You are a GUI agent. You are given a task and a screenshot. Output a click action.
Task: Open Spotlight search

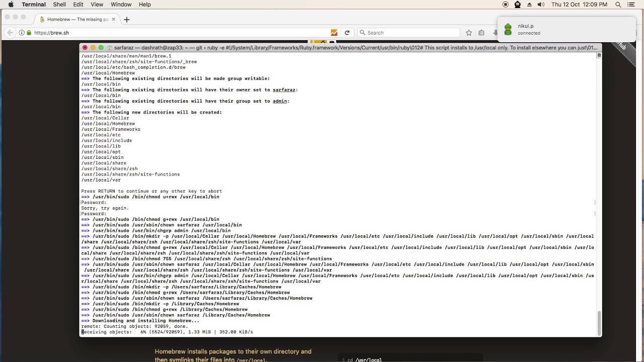pos(618,5)
